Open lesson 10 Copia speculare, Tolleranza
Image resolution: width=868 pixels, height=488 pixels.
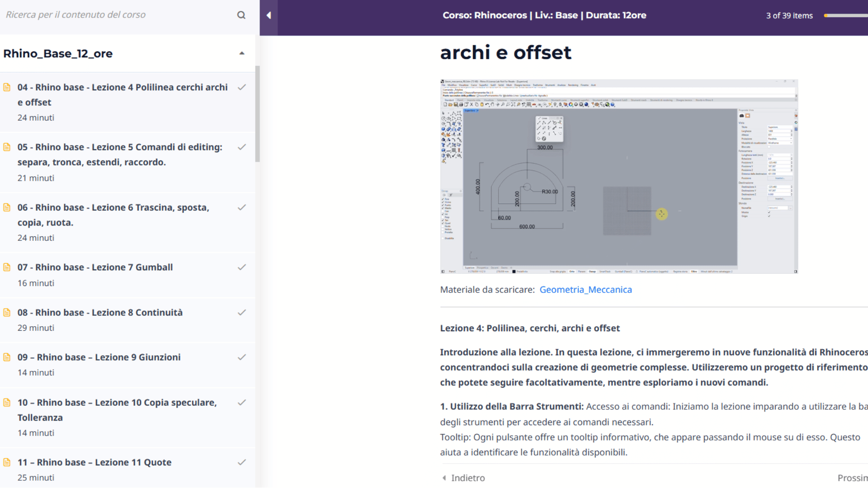pyautogui.click(x=117, y=410)
